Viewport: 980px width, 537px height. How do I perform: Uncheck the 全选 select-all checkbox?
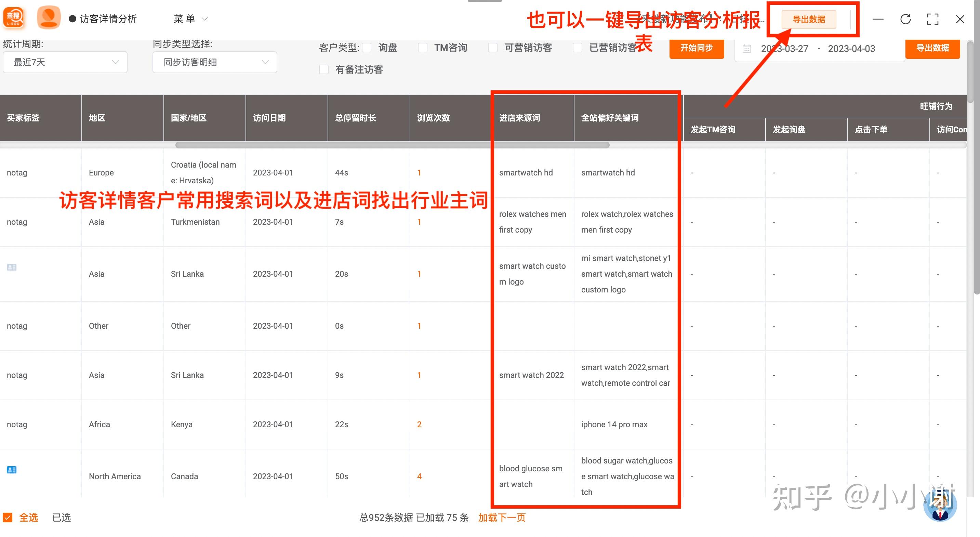pos(8,518)
